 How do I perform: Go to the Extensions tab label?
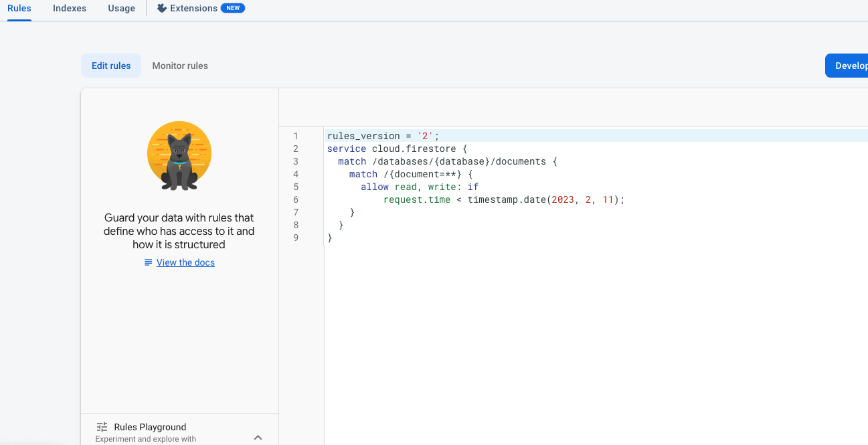pyautogui.click(x=193, y=8)
